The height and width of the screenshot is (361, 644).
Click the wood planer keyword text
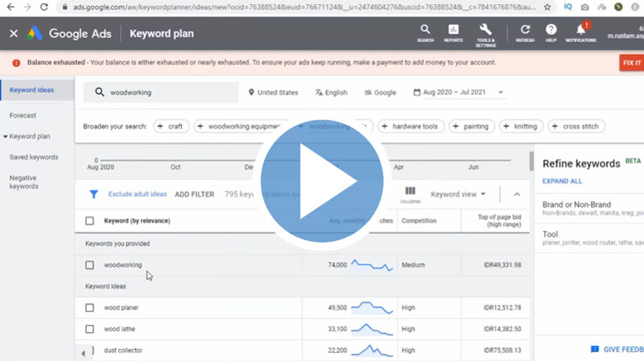click(122, 308)
